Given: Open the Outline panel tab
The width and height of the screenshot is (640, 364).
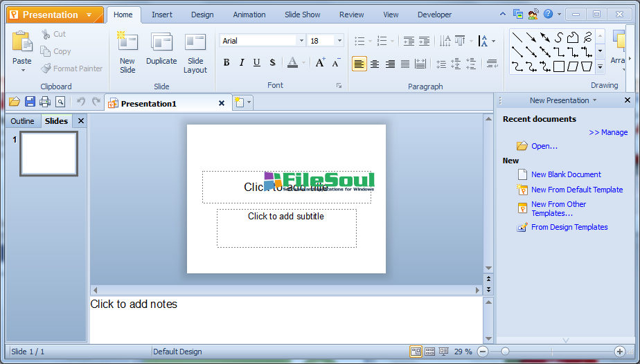Looking at the screenshot, I should 22,121.
